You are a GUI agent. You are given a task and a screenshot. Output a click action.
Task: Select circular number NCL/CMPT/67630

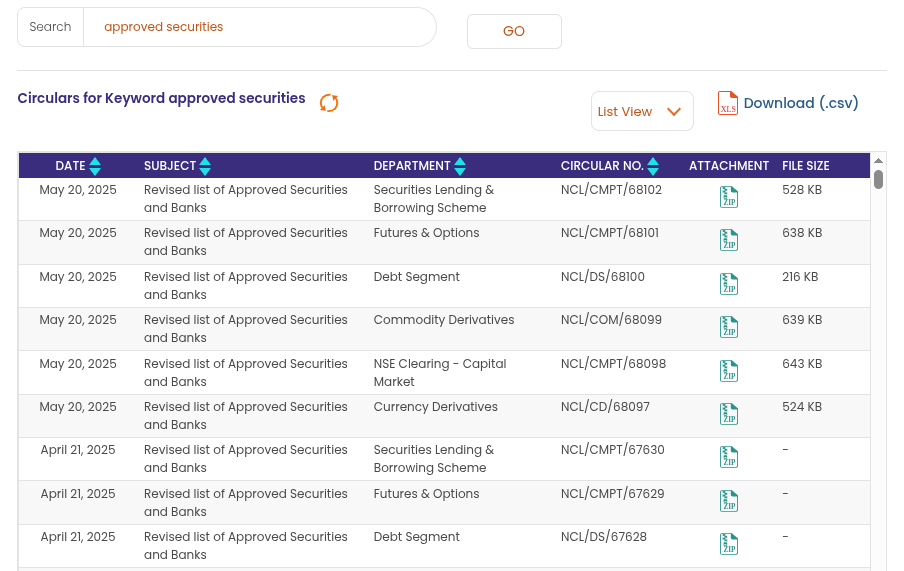coord(612,450)
